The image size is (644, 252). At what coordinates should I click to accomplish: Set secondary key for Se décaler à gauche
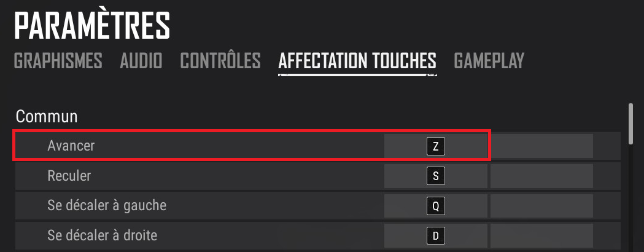click(x=541, y=206)
